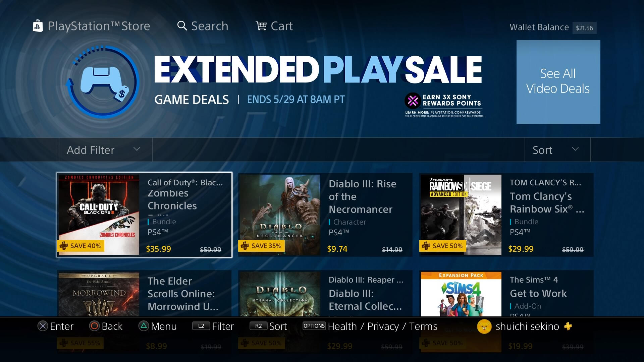Click the Sony Rewards X icon
The height and width of the screenshot is (362, 644).
[x=413, y=101]
